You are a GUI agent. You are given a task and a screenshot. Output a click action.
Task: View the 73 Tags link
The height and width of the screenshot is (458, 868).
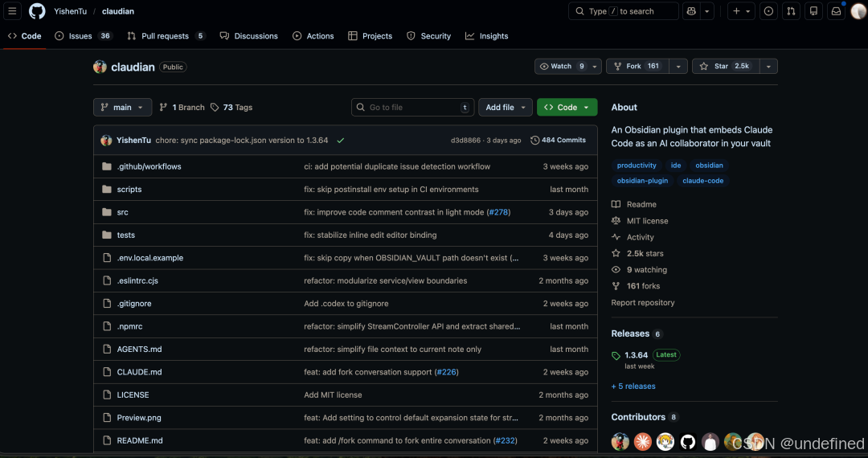(231, 108)
